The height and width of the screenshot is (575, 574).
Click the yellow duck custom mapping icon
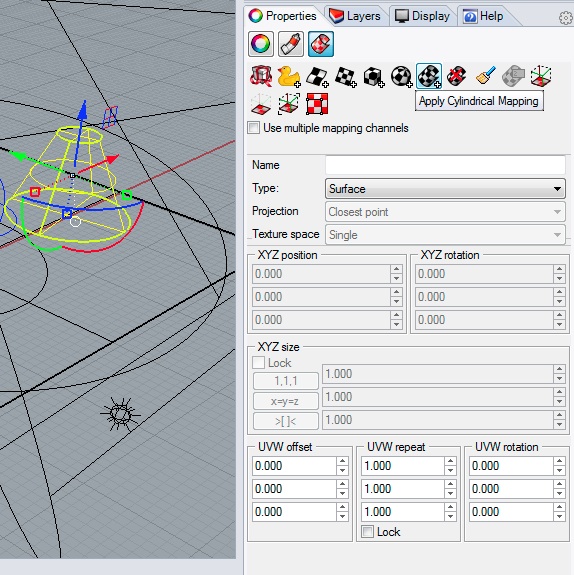(x=289, y=76)
